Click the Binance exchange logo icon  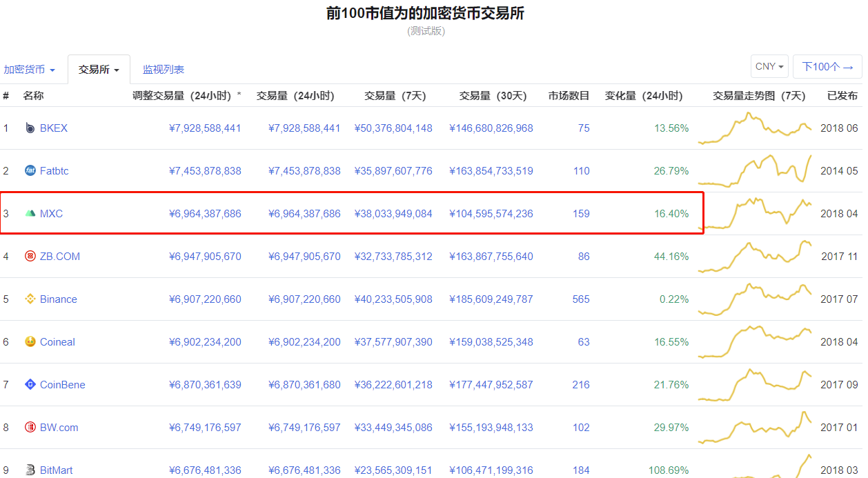tap(30, 299)
